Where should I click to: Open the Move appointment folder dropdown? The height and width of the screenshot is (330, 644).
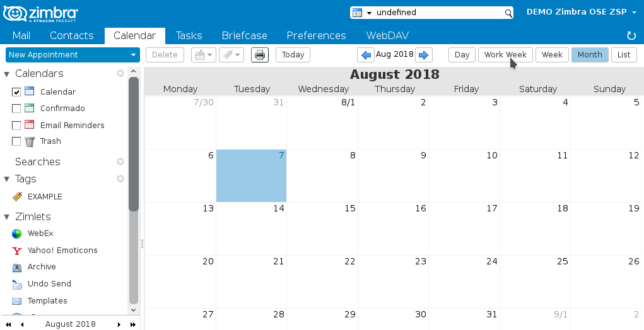click(204, 55)
